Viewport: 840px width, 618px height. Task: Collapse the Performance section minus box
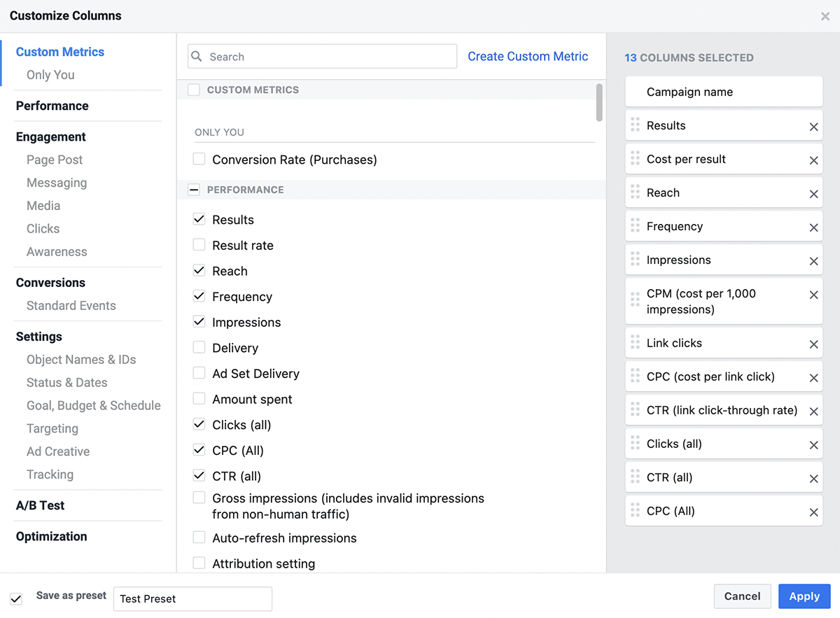click(194, 190)
